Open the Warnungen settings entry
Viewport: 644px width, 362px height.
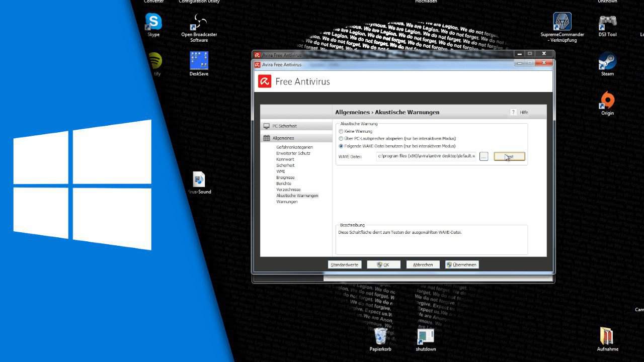coord(287,202)
